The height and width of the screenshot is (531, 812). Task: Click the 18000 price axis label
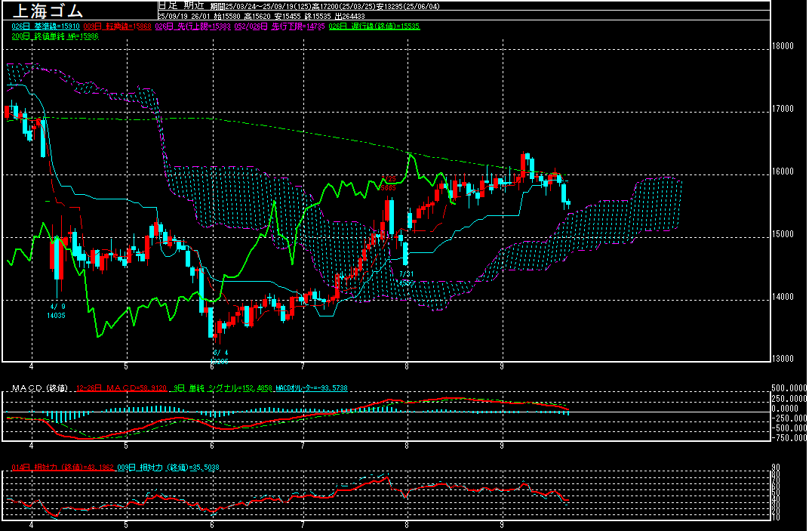[783, 46]
